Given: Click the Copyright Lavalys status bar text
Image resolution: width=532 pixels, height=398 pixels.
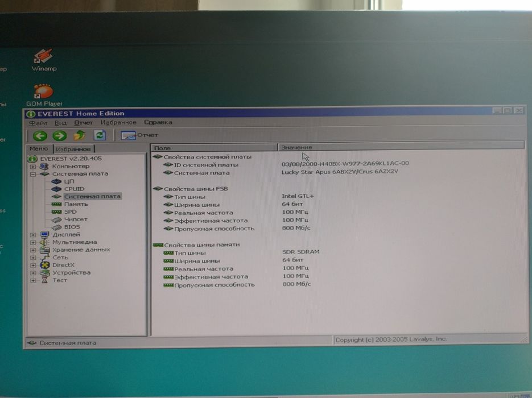Looking at the screenshot, I should tap(391, 339).
